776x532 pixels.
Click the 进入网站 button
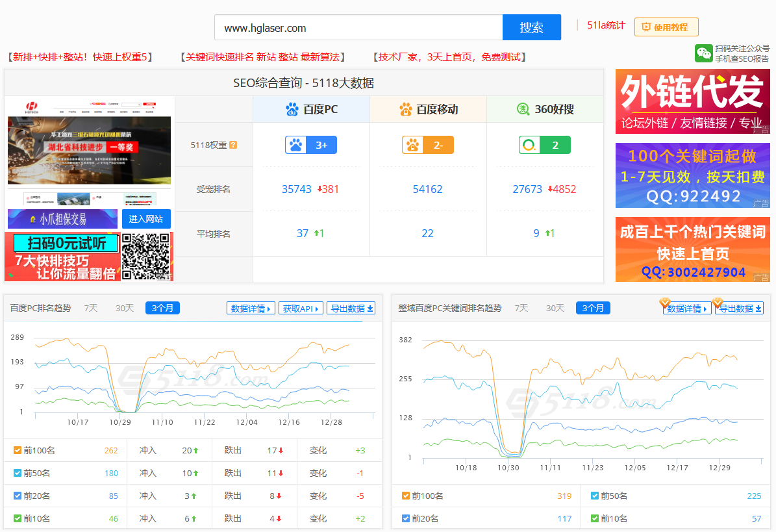point(146,219)
